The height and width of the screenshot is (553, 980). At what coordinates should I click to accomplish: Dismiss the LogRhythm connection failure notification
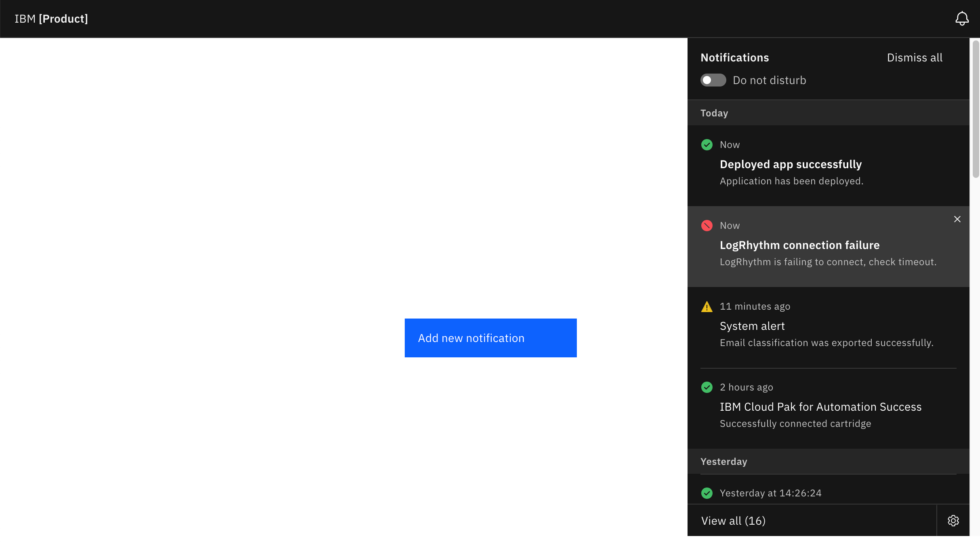pos(957,219)
